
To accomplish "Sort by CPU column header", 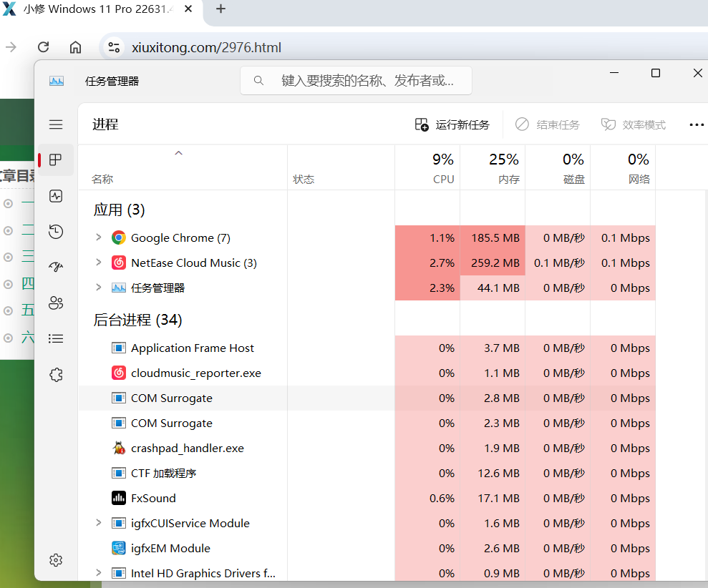I will tap(427, 167).
